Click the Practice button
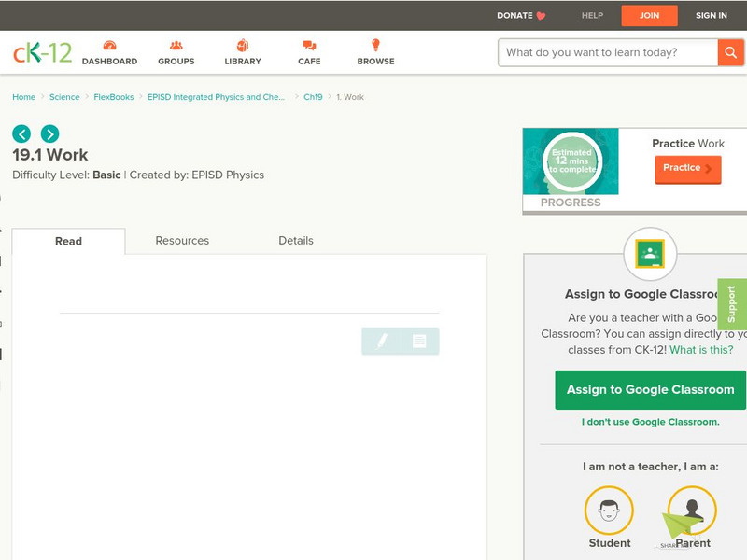This screenshot has height=560, width=747. (x=688, y=169)
